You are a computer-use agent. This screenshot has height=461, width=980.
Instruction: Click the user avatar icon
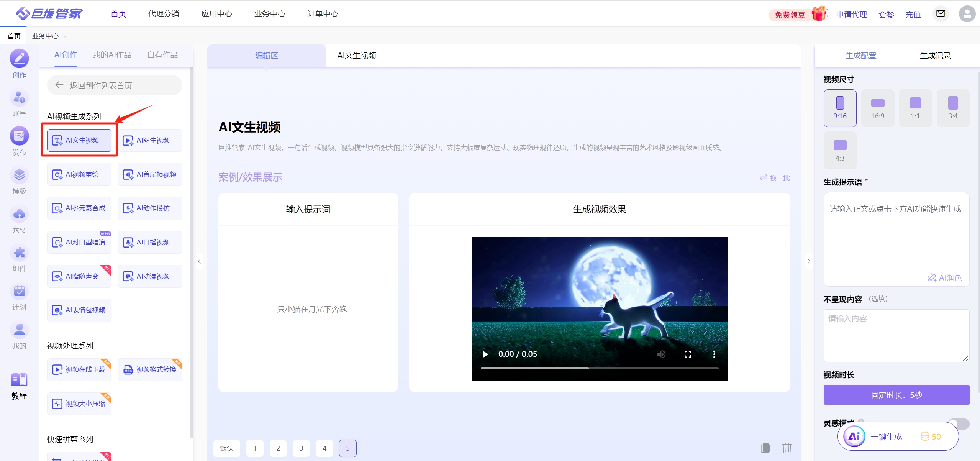click(x=967, y=14)
